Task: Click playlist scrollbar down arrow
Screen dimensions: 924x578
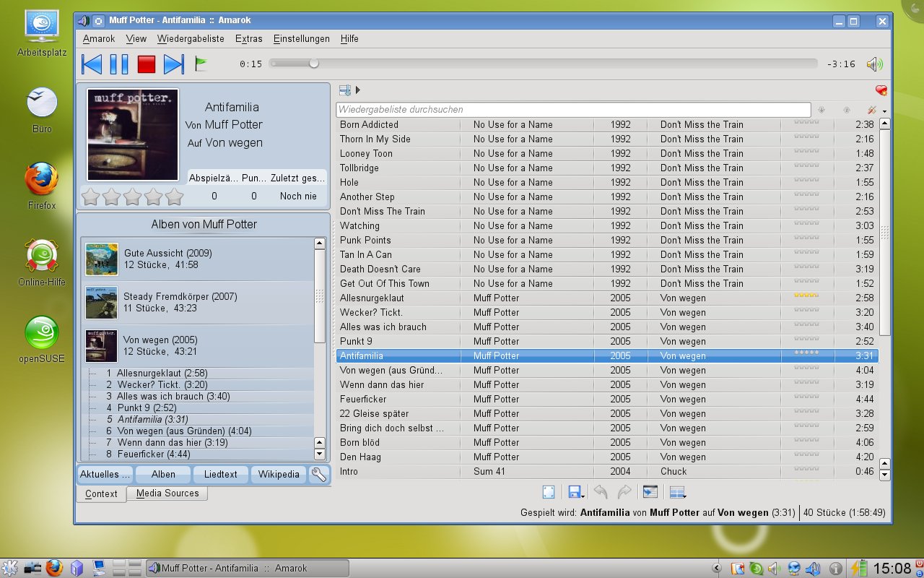Action: coord(885,475)
